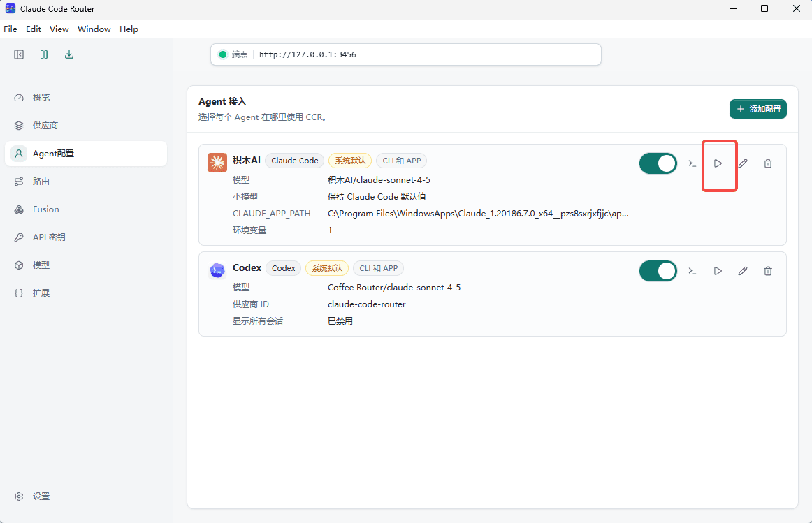Go to 路由 in the sidebar
812x523 pixels.
click(86, 181)
